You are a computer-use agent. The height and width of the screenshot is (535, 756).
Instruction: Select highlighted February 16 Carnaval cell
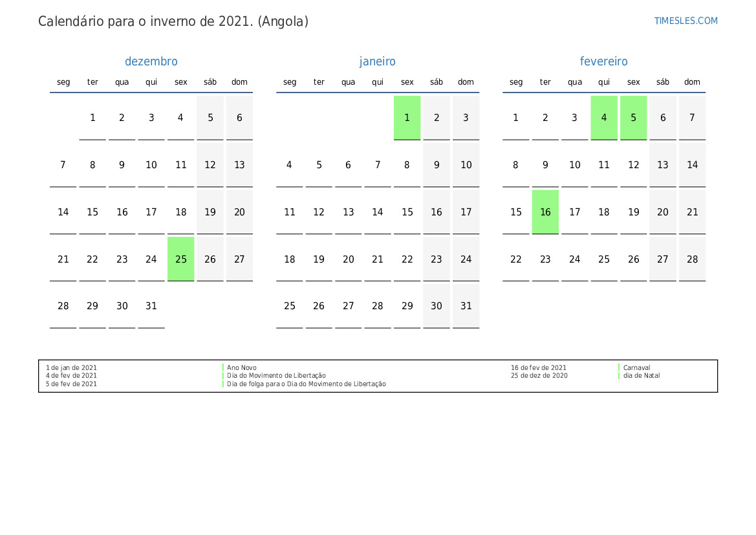[545, 212]
